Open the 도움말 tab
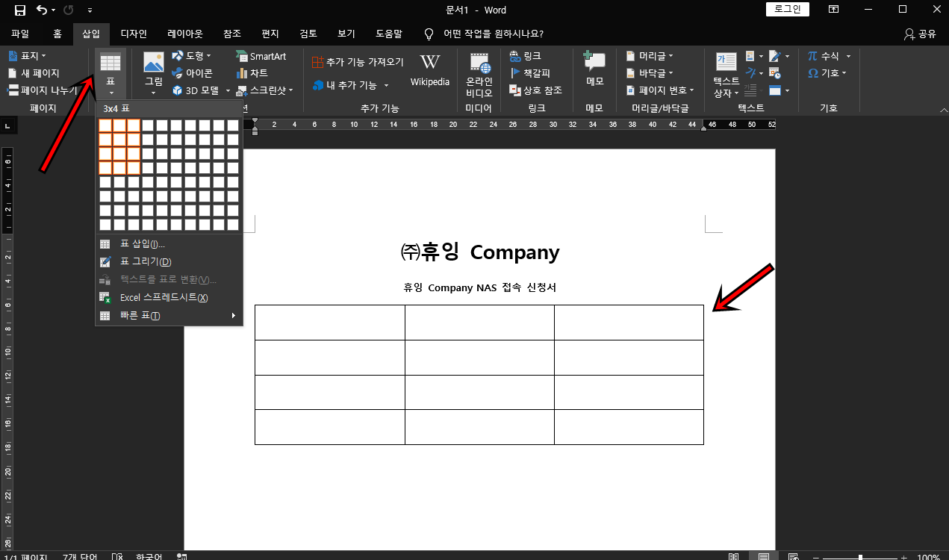Screen dimensions: 949x560 coord(389,34)
